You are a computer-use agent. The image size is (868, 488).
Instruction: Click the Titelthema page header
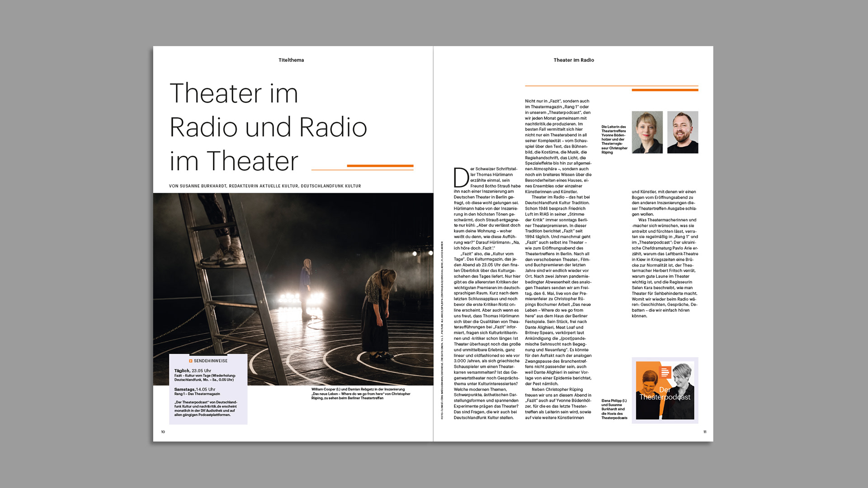pos(291,60)
